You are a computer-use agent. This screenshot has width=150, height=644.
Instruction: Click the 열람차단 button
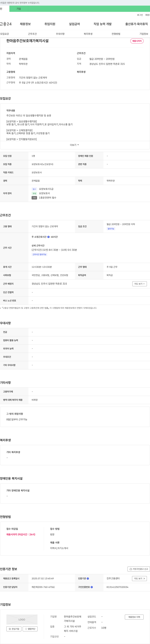coord(30,629)
